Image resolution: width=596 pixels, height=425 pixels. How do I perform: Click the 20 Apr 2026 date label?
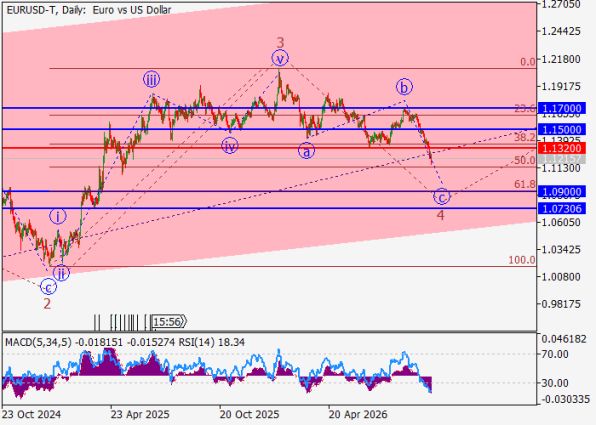coord(358,414)
